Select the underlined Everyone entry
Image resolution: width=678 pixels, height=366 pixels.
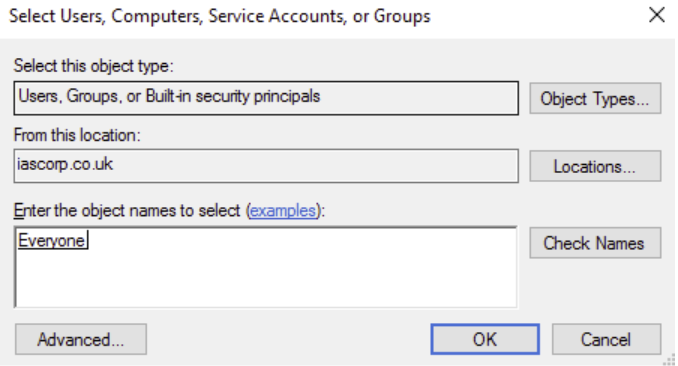click(51, 241)
